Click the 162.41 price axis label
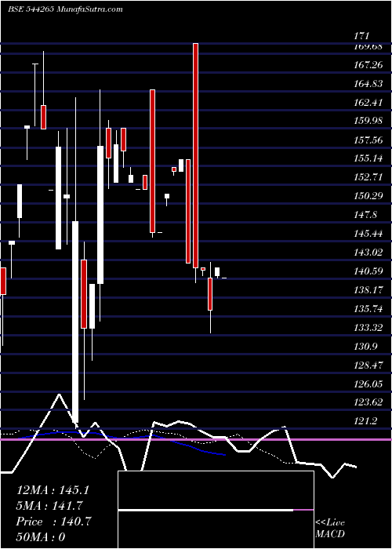Image resolution: width=392 pixels, height=549 pixels. [368, 103]
